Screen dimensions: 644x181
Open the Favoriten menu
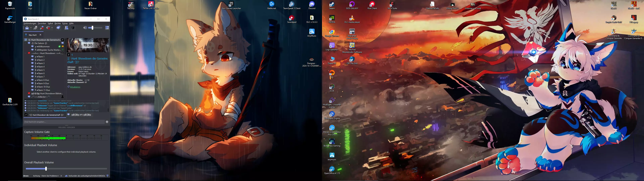(42, 23)
